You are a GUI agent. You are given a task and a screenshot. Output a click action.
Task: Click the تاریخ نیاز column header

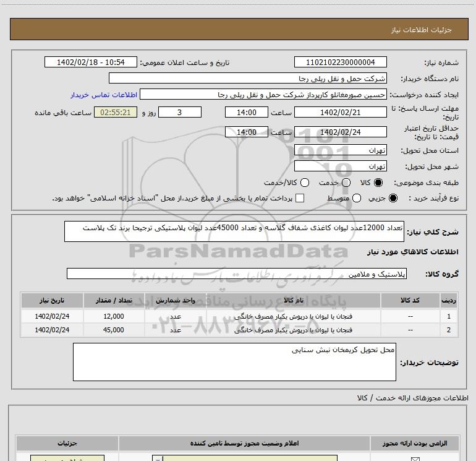(x=52, y=300)
